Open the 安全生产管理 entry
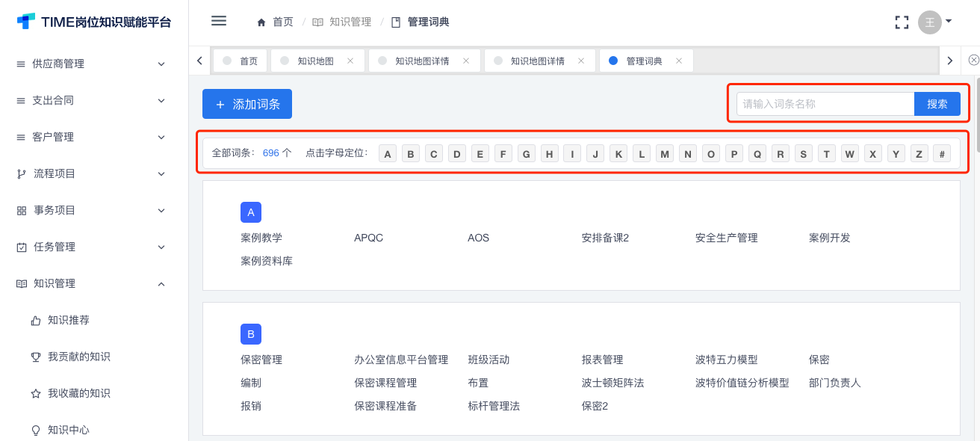The image size is (980, 441). [726, 238]
